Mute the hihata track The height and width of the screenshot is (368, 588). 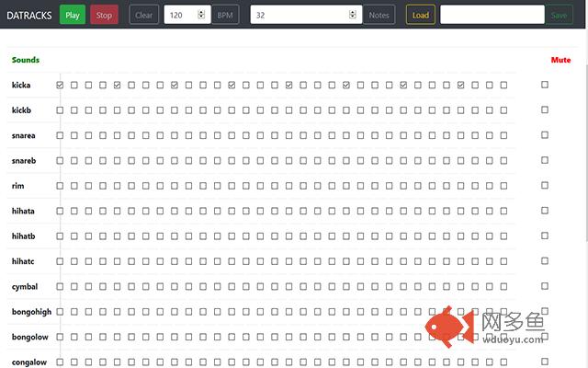(x=545, y=211)
